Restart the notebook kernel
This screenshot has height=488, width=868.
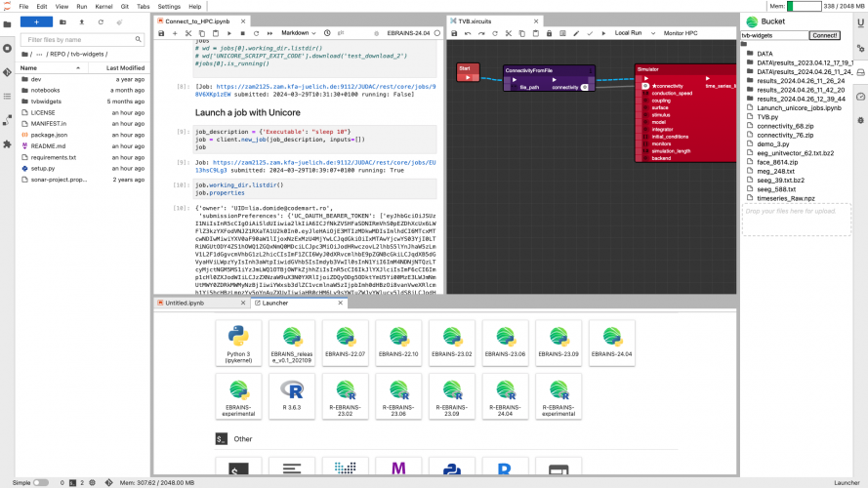(256, 33)
